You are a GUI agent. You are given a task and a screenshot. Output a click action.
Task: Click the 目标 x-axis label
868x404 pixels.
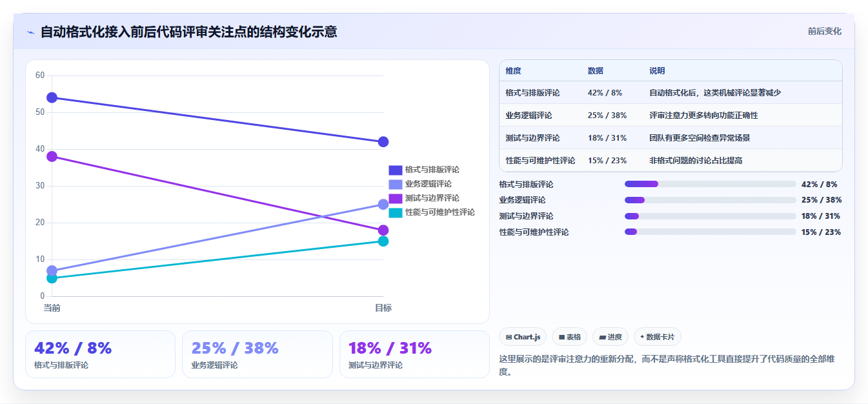click(x=383, y=308)
